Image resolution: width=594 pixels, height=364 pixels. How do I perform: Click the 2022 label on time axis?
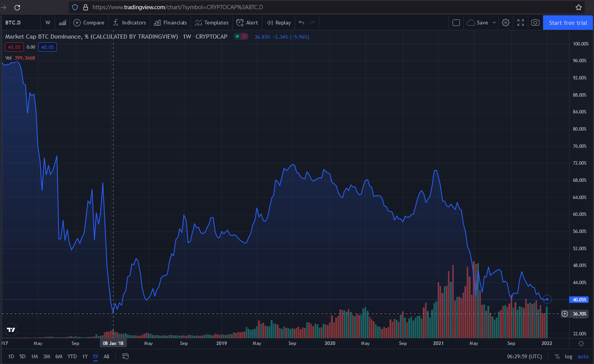(547, 343)
